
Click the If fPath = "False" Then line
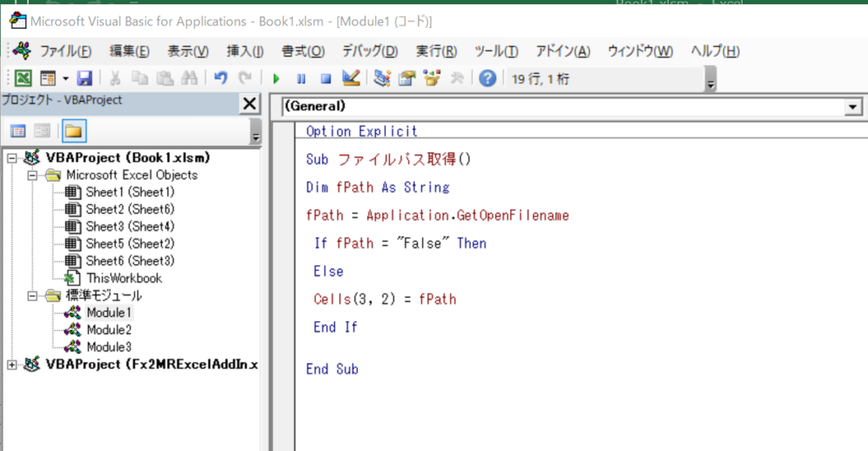tap(400, 243)
